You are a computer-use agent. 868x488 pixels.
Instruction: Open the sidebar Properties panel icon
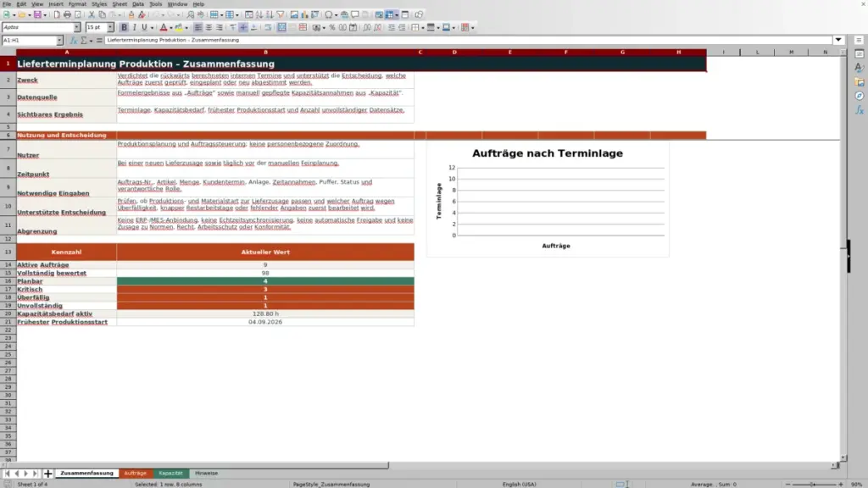(x=860, y=53)
